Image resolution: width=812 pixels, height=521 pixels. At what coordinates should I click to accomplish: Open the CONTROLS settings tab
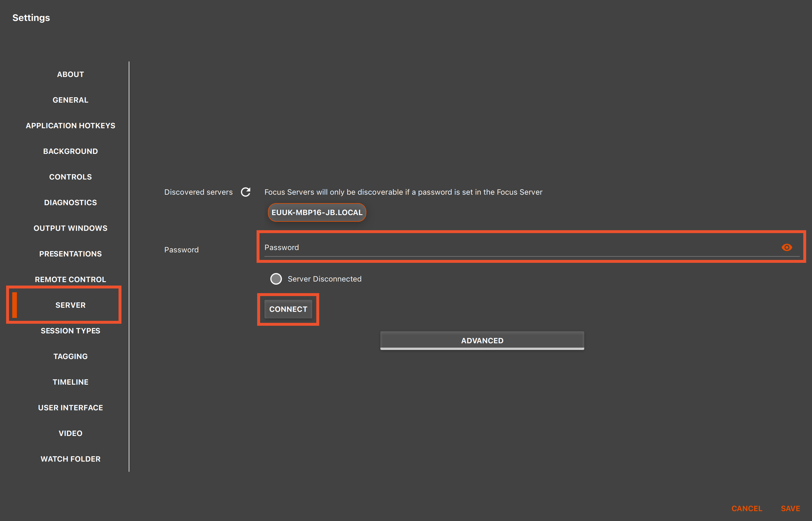click(70, 177)
